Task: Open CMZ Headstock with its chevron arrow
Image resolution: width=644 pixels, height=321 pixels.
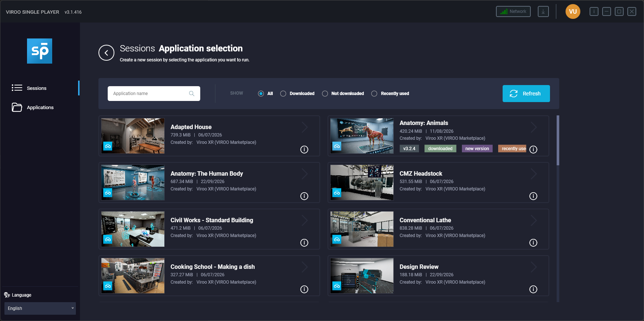Action: click(534, 174)
